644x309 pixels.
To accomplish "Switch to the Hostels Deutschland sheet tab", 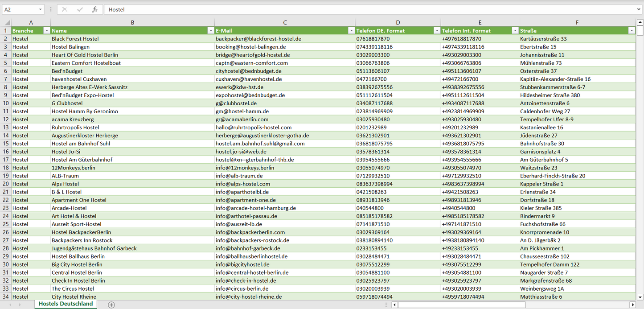I will click(66, 304).
